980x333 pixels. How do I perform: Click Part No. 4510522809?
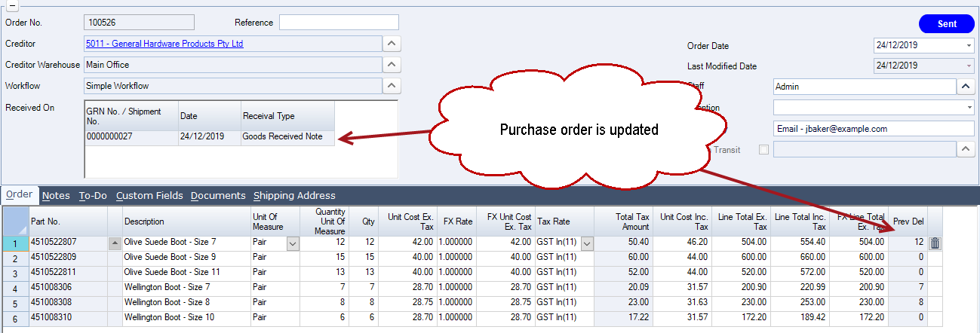[x=68, y=258]
